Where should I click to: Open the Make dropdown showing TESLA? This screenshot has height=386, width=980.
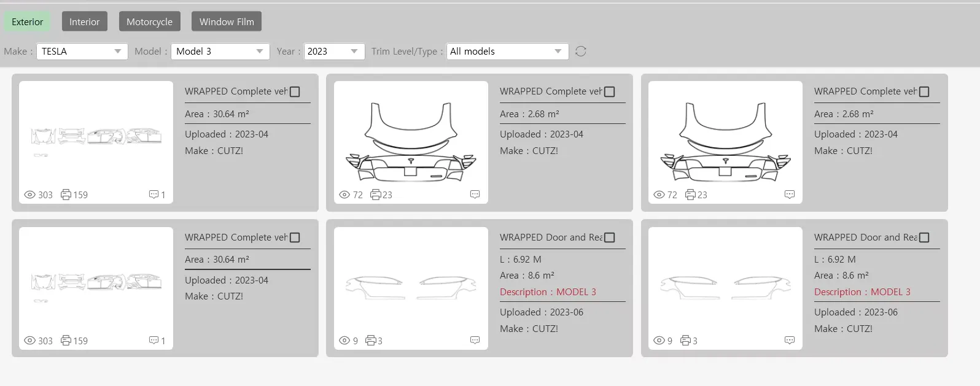[x=82, y=52]
